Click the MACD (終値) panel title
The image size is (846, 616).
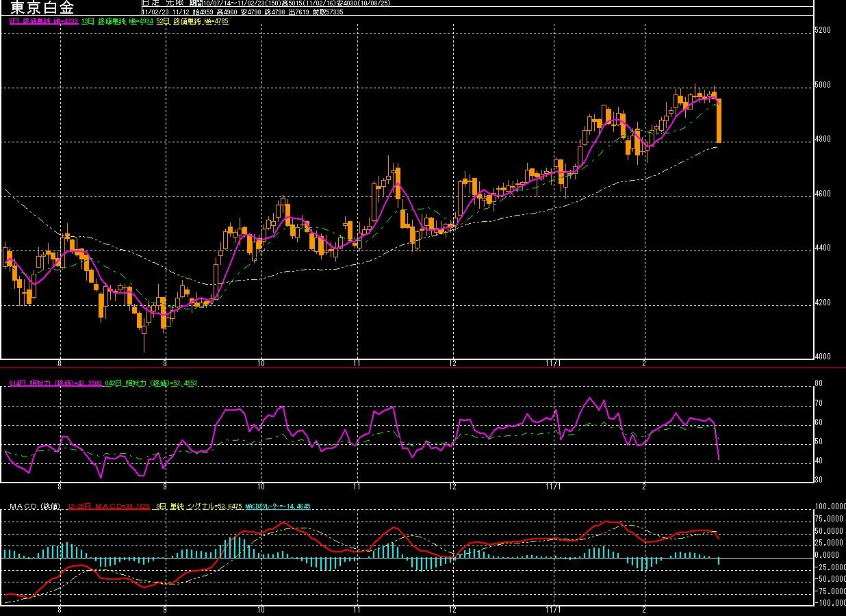tap(34, 506)
